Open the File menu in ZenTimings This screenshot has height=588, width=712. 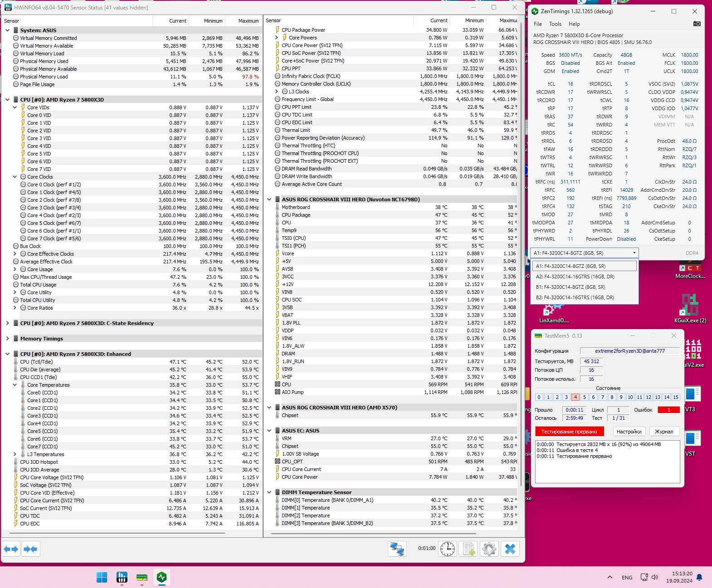pyautogui.click(x=538, y=24)
